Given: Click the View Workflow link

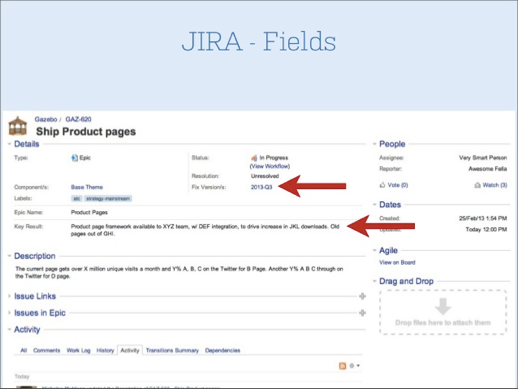Looking at the screenshot, I should pos(270,166).
